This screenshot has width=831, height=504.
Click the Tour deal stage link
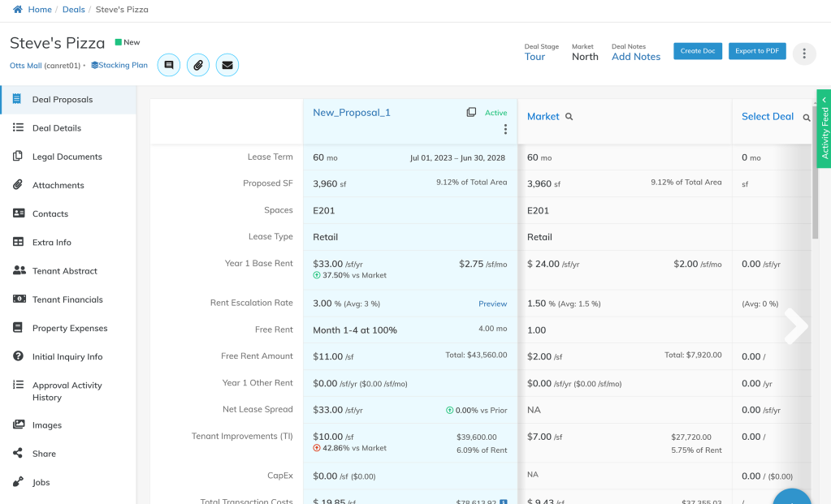(535, 57)
